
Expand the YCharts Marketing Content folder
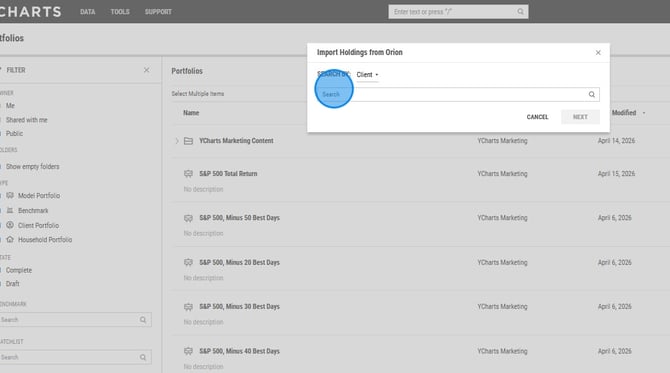[x=177, y=141]
